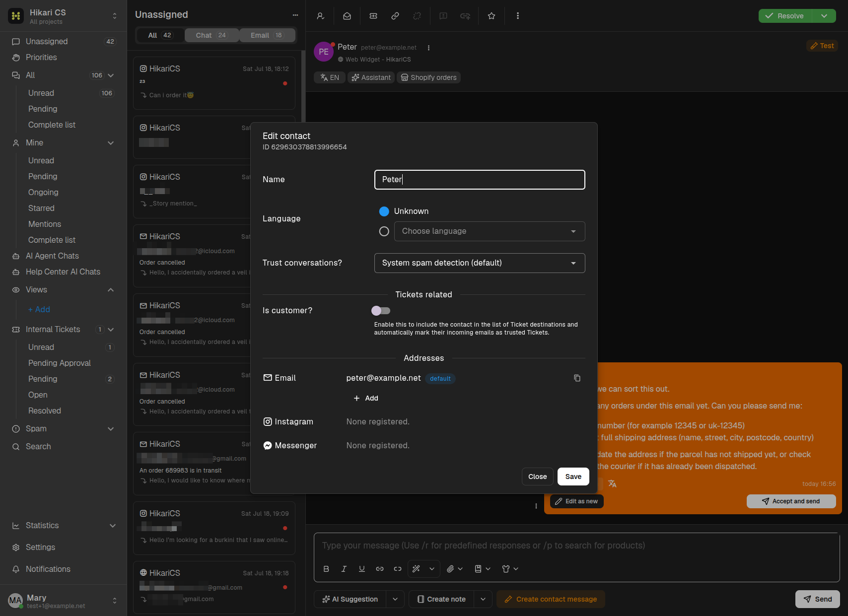The width and height of the screenshot is (848, 616).
Task: Click the attachment paperclip icon
Action: pos(450,569)
